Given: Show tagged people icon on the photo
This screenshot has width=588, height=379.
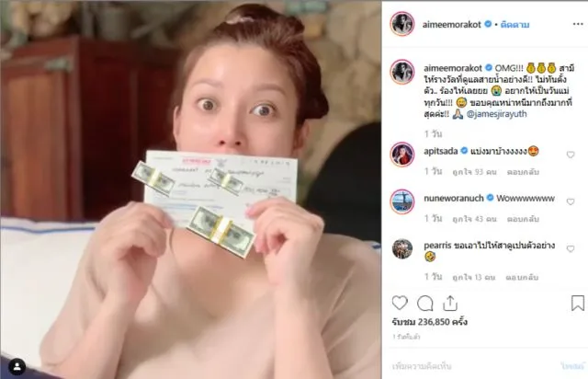Looking at the screenshot, I should pos(17,367).
